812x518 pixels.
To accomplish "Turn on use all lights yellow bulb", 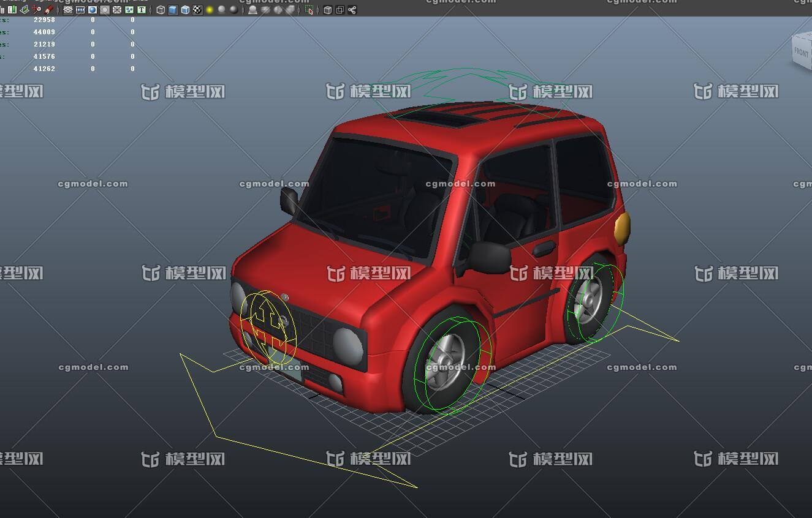I will pyautogui.click(x=210, y=10).
